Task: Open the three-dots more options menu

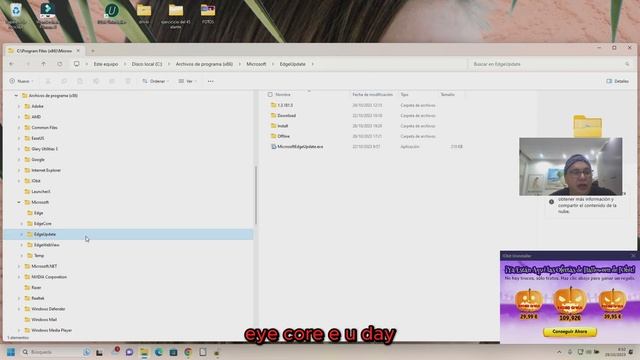Action: click(x=211, y=81)
